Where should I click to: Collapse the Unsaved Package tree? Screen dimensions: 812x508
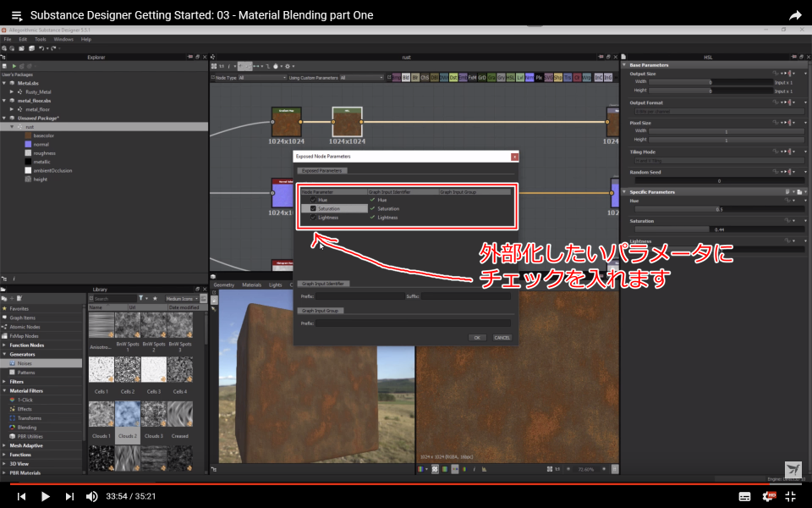pyautogui.click(x=5, y=119)
